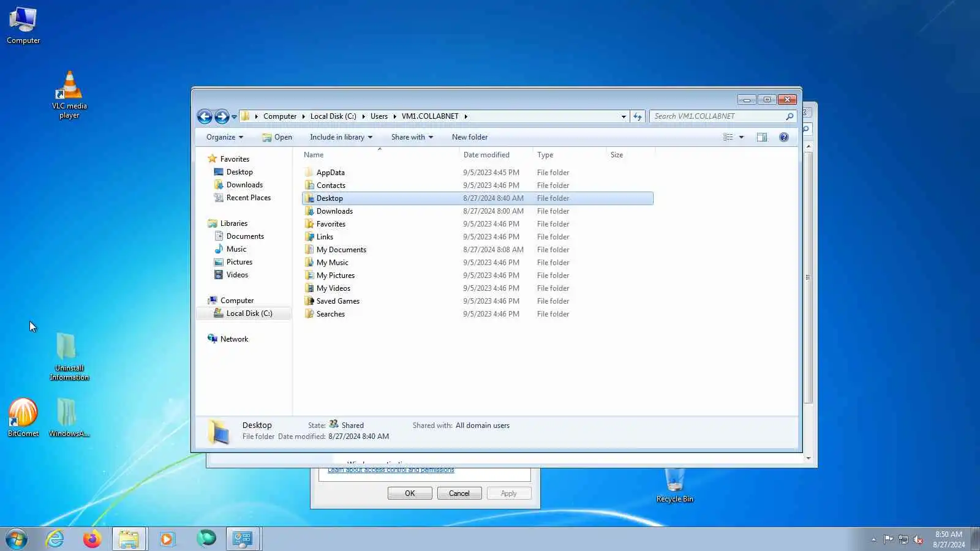Sort files by the Size column header
980x551 pixels.
coord(631,155)
